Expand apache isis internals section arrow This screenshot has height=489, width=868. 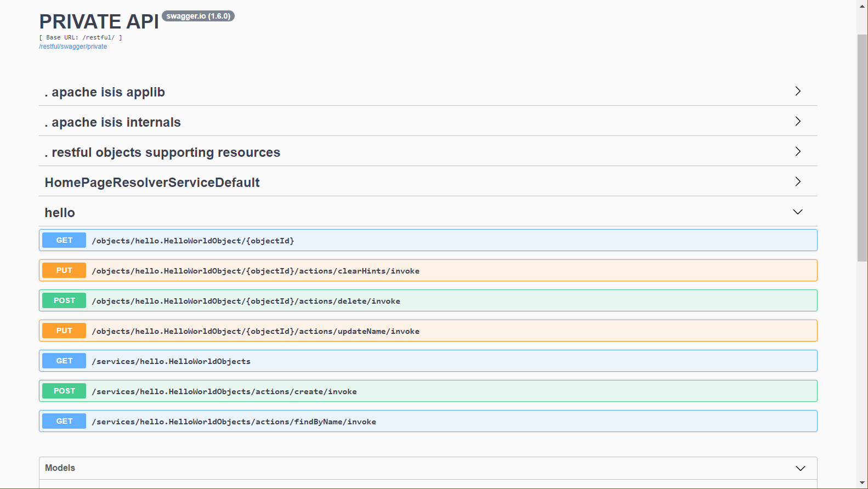[798, 121]
